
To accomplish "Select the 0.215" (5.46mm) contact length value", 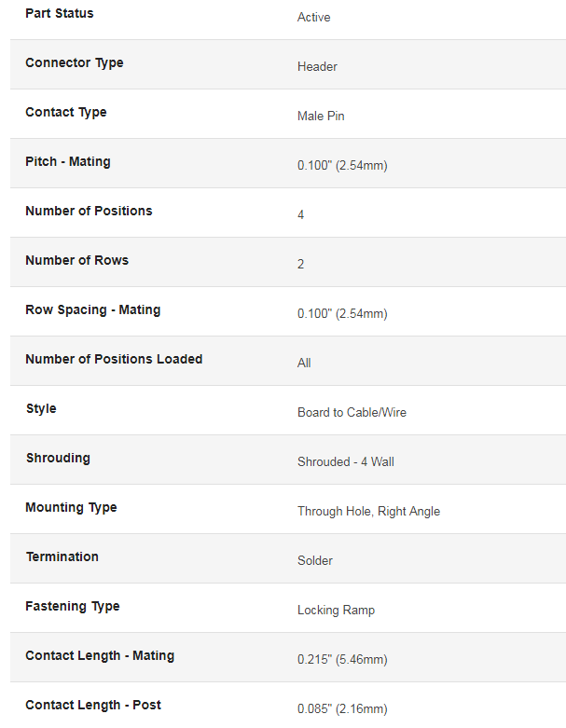I will tap(342, 659).
